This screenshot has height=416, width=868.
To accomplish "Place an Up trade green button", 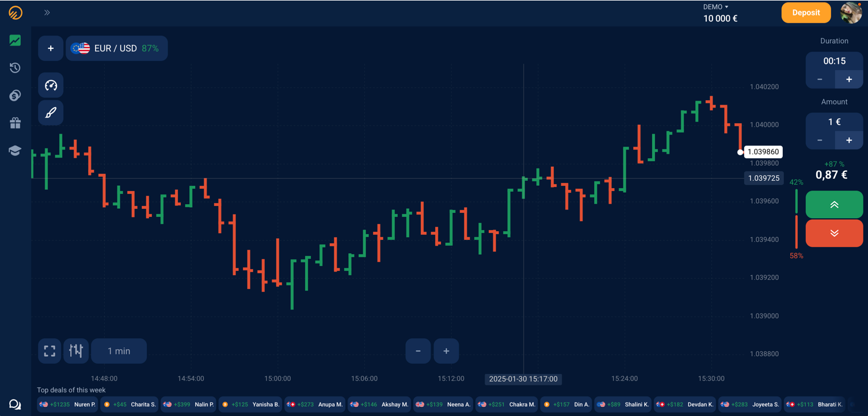I will (834, 205).
